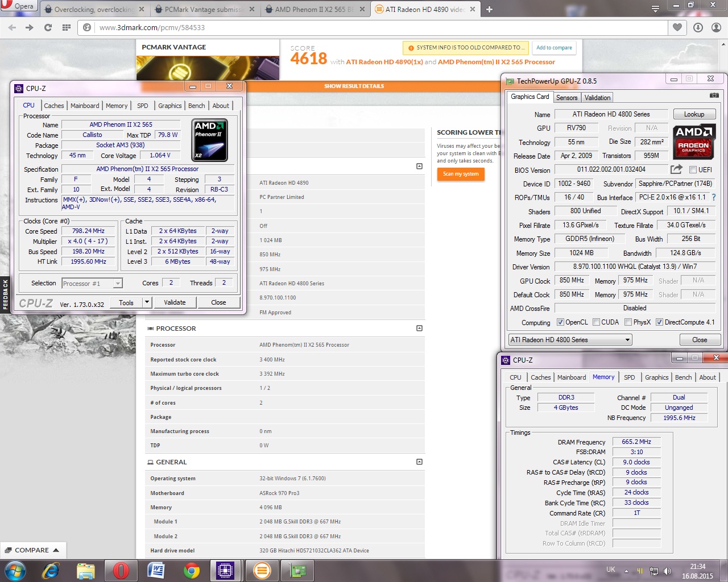Open the downloads icon in Opera toolbar
Viewport: 728px width, 582px height.
point(698,27)
